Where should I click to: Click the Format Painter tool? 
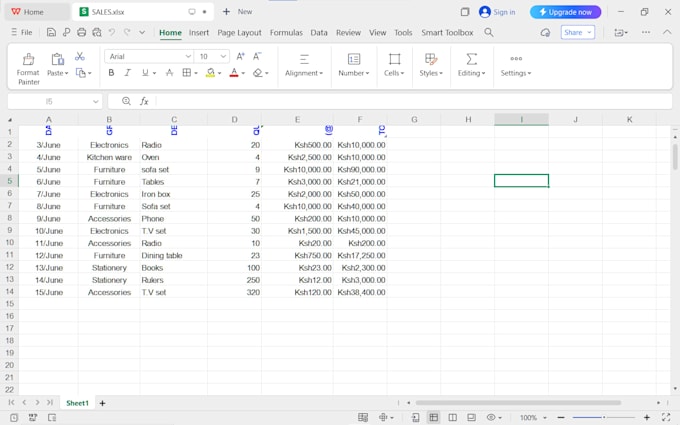[28, 69]
